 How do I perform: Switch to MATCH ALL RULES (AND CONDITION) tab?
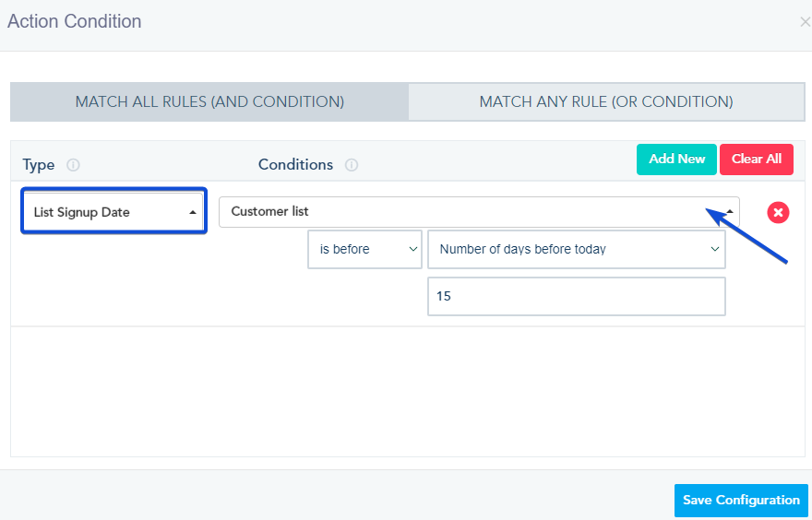209,102
